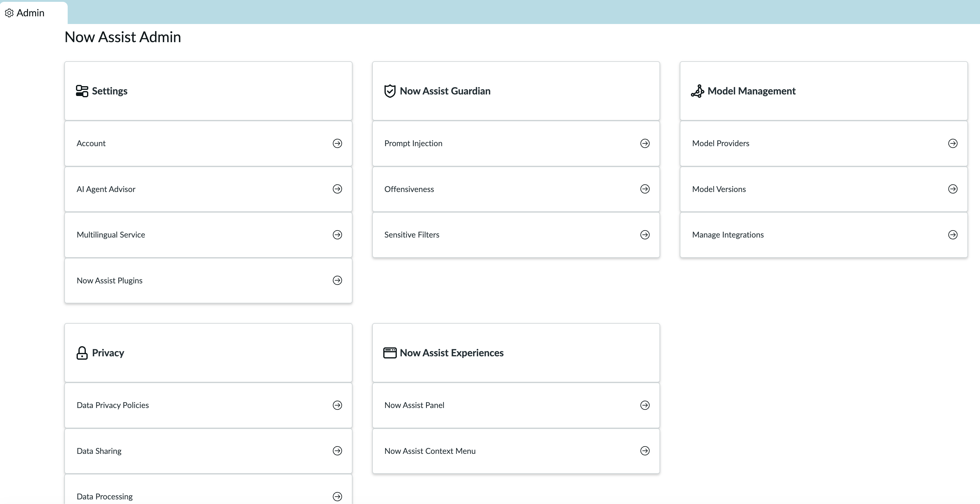
Task: Click the arrow icon beside AI Agent Advisor
Action: [x=337, y=189]
